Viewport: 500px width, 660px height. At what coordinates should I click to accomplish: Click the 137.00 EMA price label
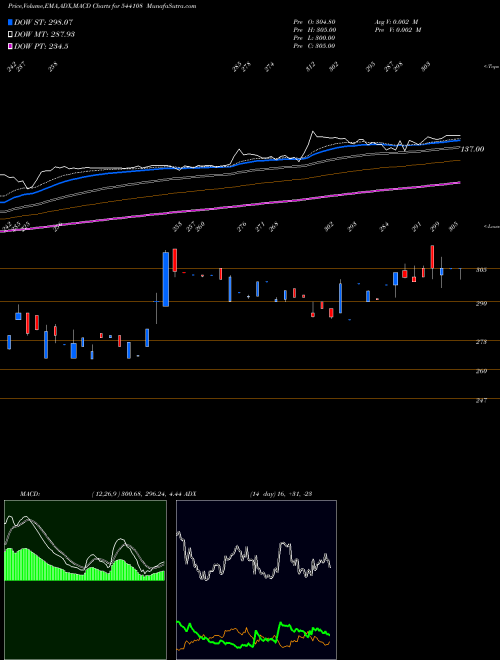tap(473, 149)
